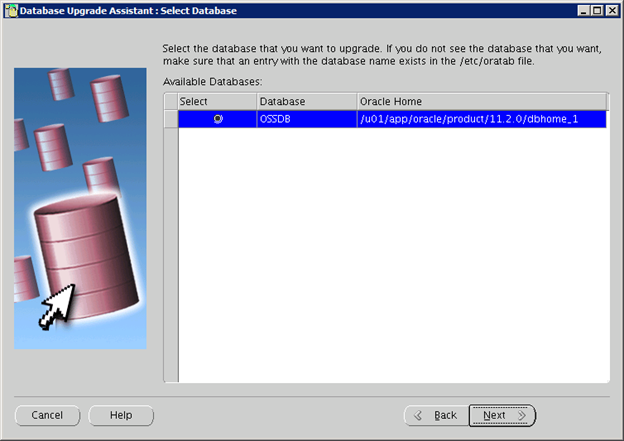The height and width of the screenshot is (441, 624).
Task: Click the row header beside OSSDB
Action: (x=171, y=119)
